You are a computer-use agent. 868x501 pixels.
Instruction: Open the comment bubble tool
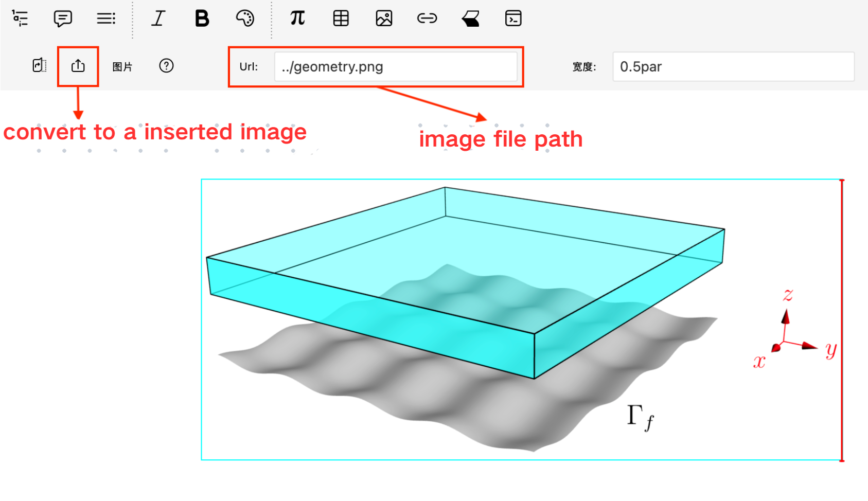[63, 19]
